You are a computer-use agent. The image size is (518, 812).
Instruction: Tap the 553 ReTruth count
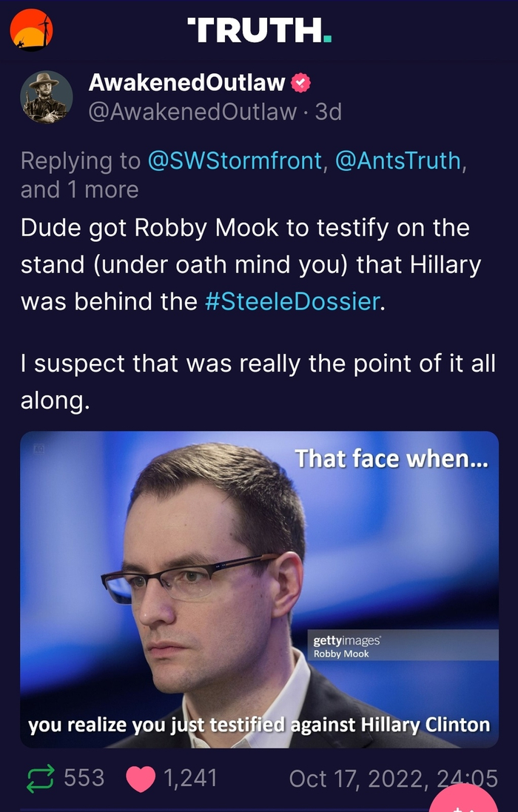pos(84,779)
